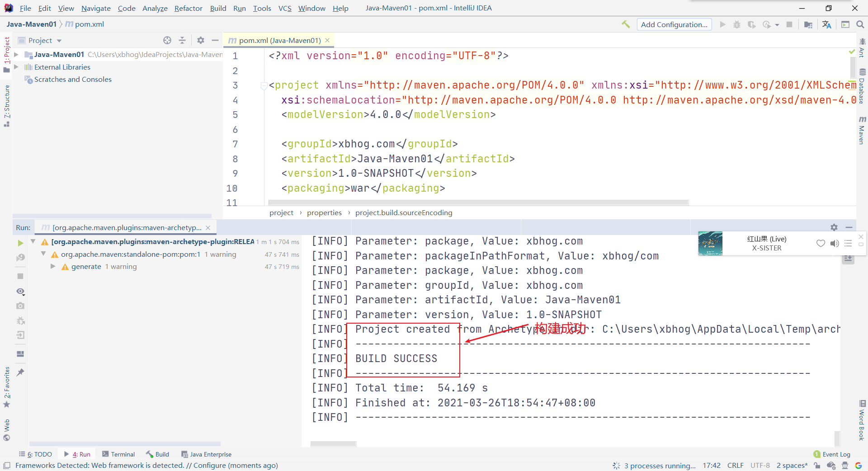Click the Run arrow in the main toolbar
The width and height of the screenshot is (868, 471).
click(x=722, y=24)
